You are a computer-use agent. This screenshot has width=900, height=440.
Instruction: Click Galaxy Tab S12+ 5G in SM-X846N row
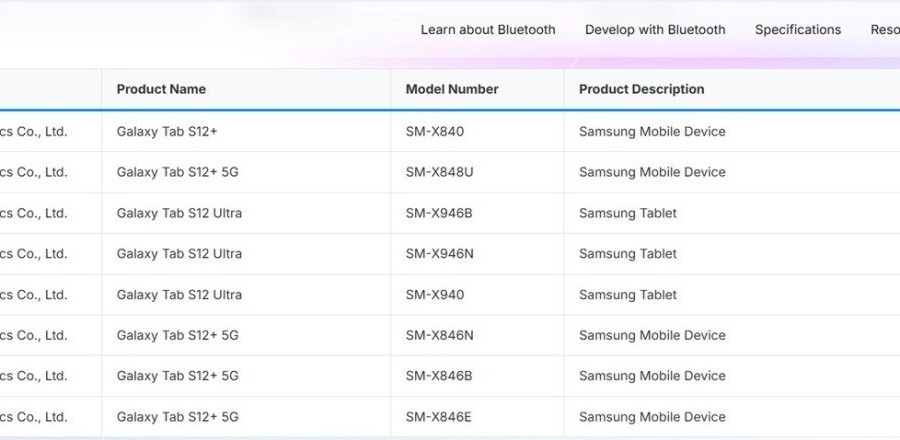(x=177, y=335)
